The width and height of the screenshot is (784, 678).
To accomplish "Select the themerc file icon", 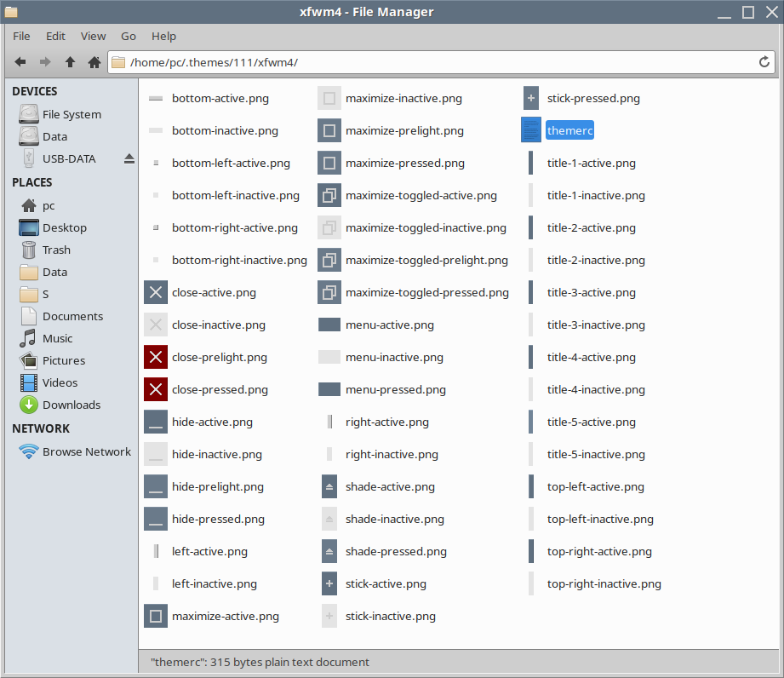I will point(531,130).
